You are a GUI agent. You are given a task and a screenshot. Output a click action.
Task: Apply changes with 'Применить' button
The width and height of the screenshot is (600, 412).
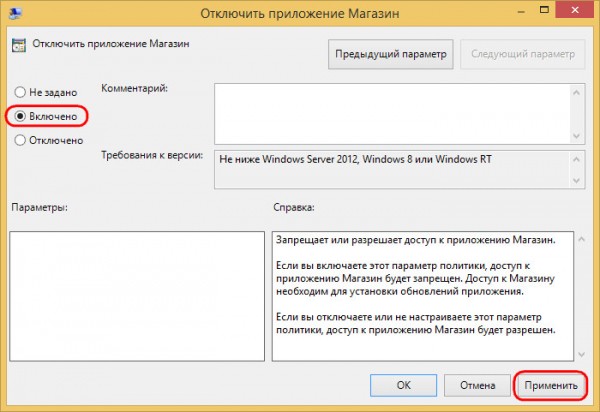click(551, 385)
